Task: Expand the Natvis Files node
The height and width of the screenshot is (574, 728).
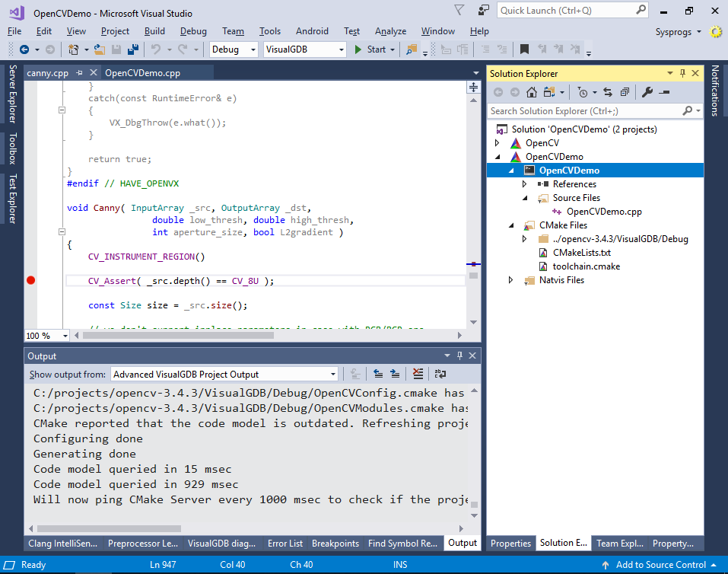Action: click(511, 280)
